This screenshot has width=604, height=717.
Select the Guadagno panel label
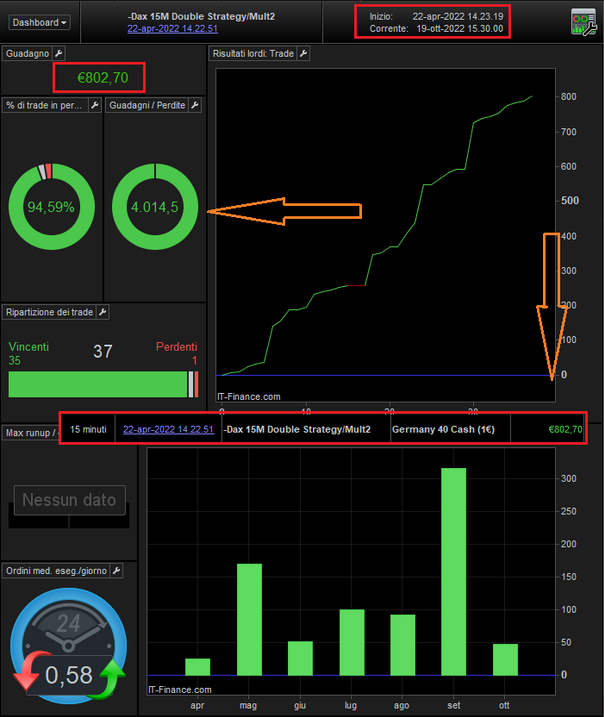pyautogui.click(x=27, y=54)
